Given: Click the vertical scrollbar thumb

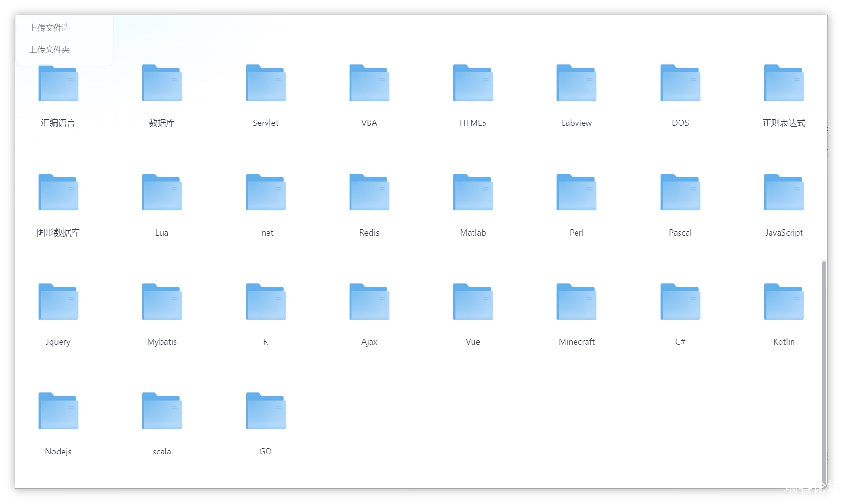Looking at the screenshot, I should (x=824, y=372).
